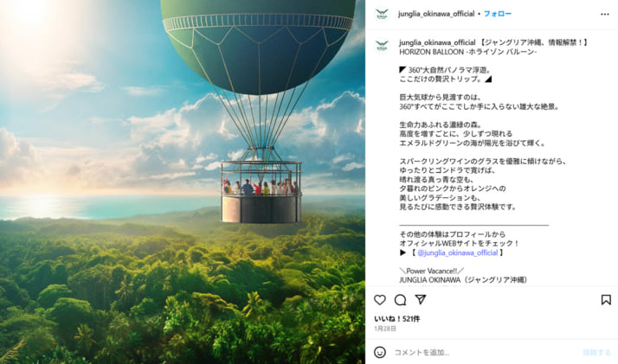Share the post via paper plane icon
618x364 pixels.
421,299
